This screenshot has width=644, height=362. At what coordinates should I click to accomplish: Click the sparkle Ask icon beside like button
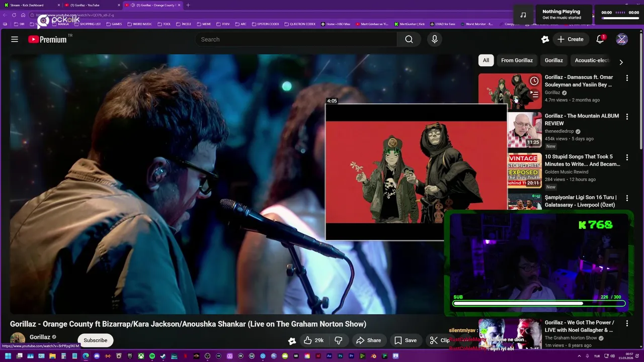click(292, 340)
